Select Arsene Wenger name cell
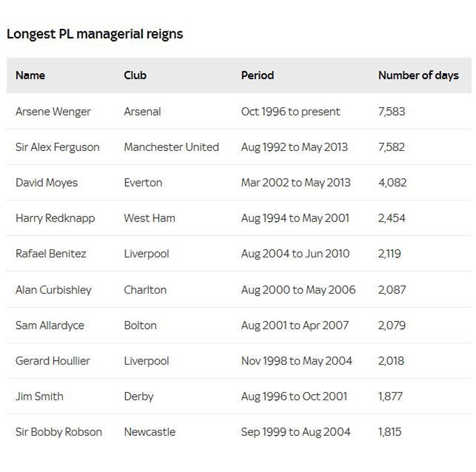476x472 pixels. click(x=52, y=111)
